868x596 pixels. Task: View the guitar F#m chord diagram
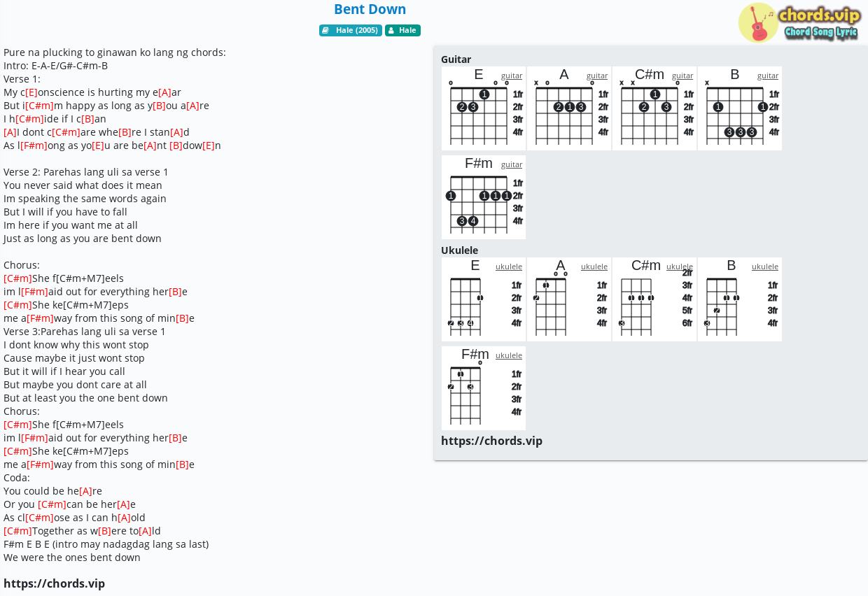484,197
